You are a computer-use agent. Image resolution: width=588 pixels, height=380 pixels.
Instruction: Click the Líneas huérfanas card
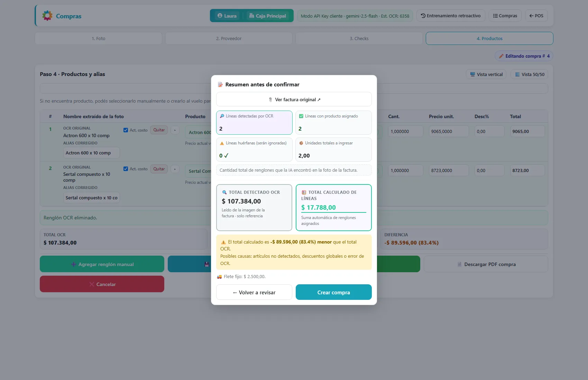(x=254, y=150)
